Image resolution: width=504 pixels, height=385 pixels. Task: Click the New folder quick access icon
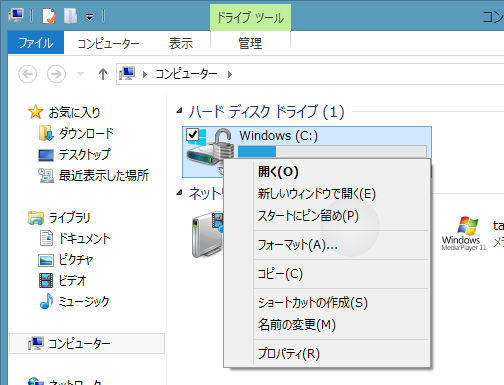[x=70, y=16]
